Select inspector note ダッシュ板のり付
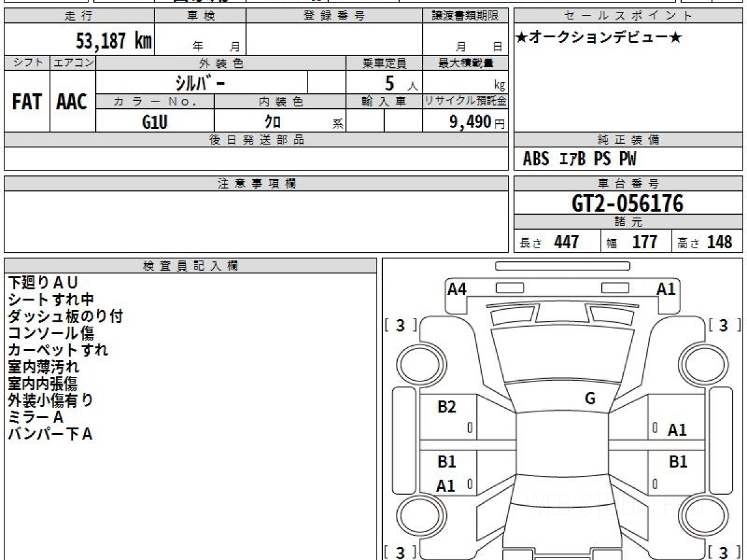747x560 pixels. coord(65,316)
